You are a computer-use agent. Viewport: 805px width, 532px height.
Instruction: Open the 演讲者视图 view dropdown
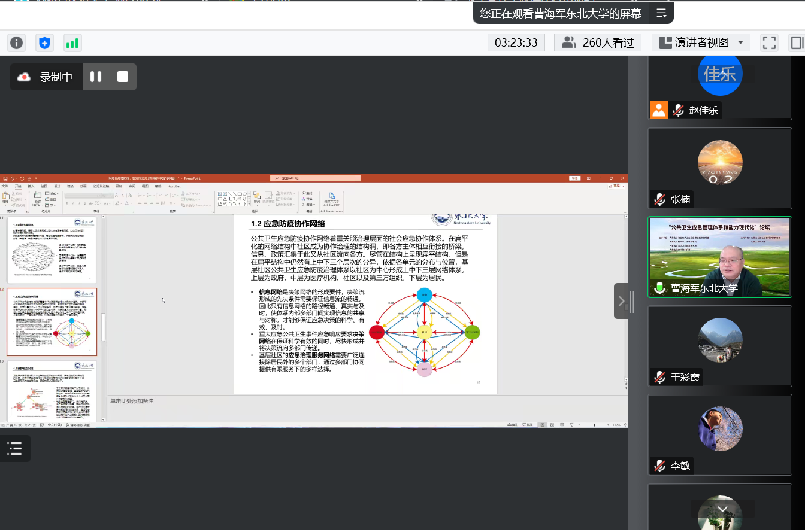click(x=701, y=42)
